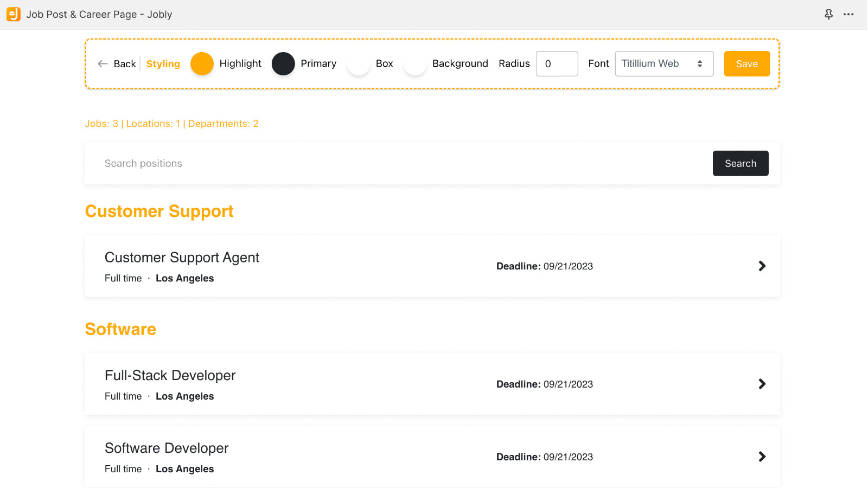This screenshot has width=868, height=488.
Task: Open the overflow menu with three dots
Action: point(848,14)
